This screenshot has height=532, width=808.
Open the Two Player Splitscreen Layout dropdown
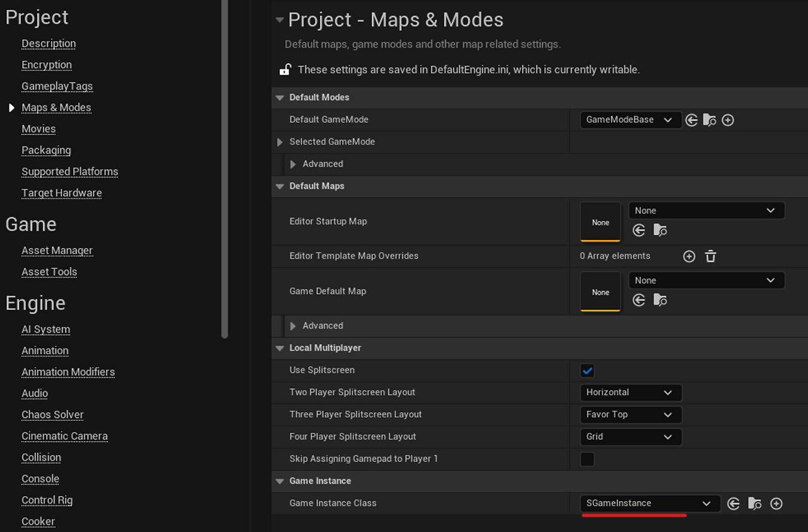630,392
